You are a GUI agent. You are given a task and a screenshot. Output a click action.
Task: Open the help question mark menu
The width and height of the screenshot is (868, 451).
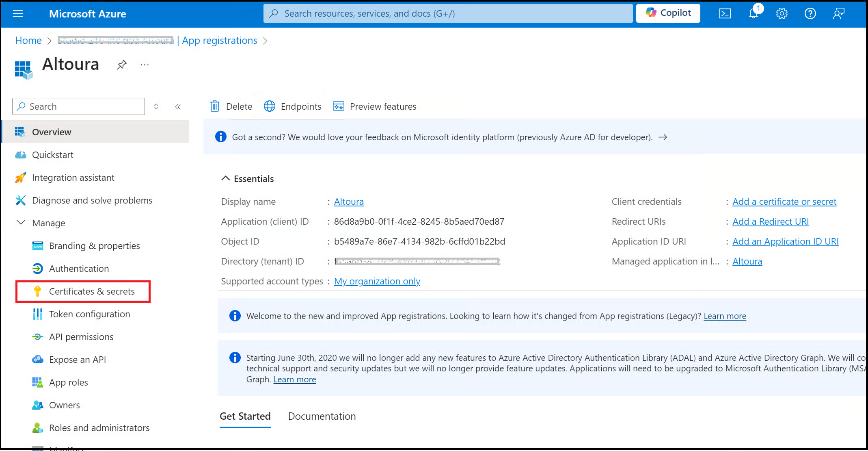click(810, 14)
